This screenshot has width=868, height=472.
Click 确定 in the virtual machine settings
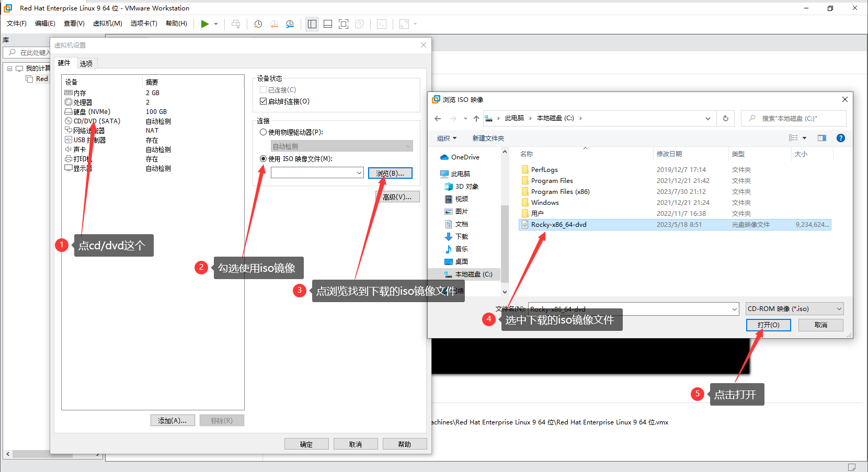coord(306,444)
